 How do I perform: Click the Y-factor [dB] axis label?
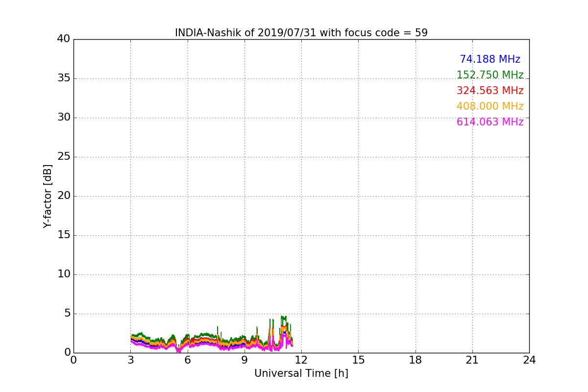point(48,196)
